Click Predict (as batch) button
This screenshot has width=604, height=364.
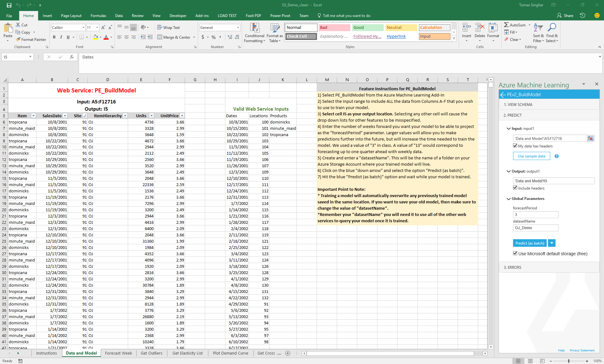pos(530,243)
